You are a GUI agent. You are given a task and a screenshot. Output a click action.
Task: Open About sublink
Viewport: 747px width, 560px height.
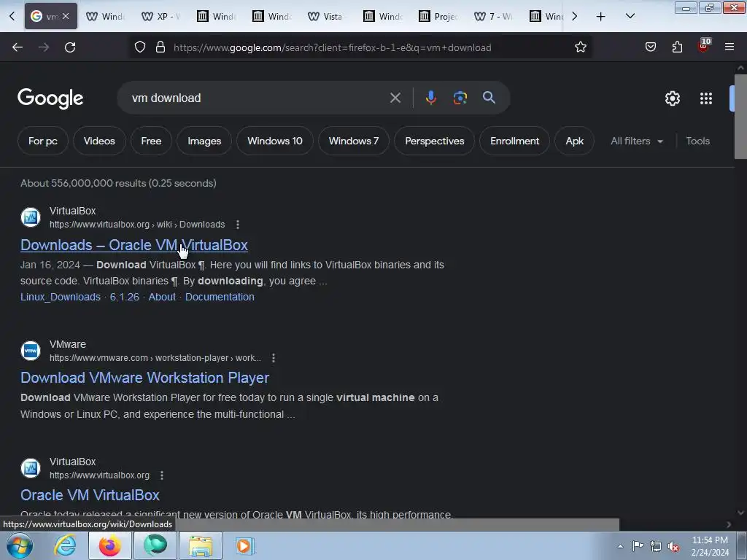pos(162,297)
